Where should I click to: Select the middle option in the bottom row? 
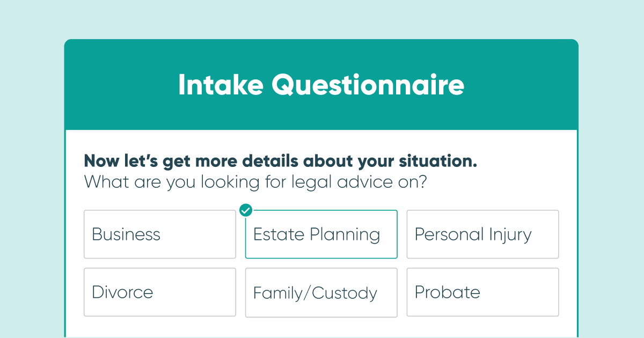pyautogui.click(x=321, y=292)
